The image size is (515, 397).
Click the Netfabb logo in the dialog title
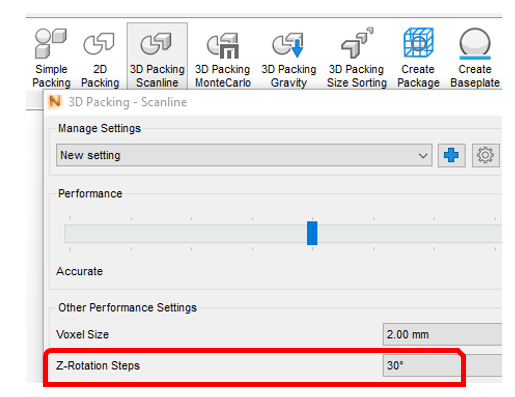click(55, 102)
